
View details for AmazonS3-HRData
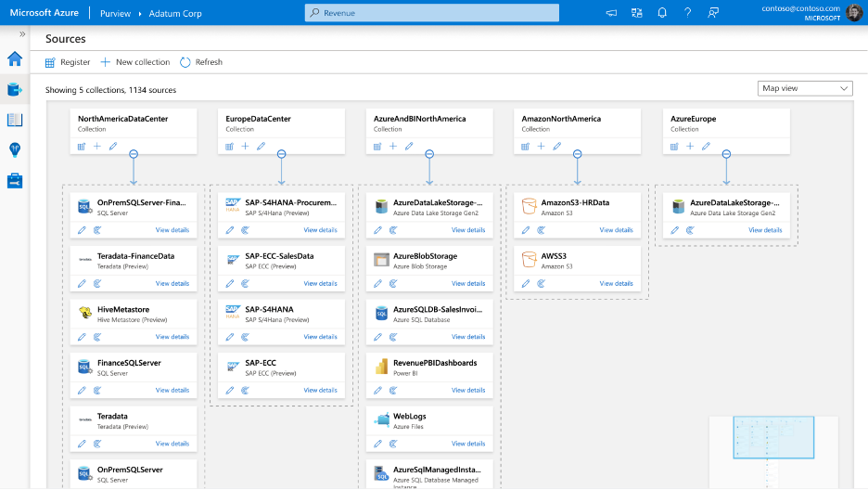point(616,230)
